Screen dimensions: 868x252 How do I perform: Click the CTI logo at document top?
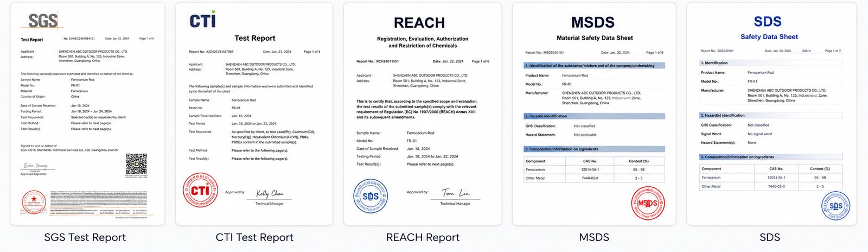pos(202,20)
